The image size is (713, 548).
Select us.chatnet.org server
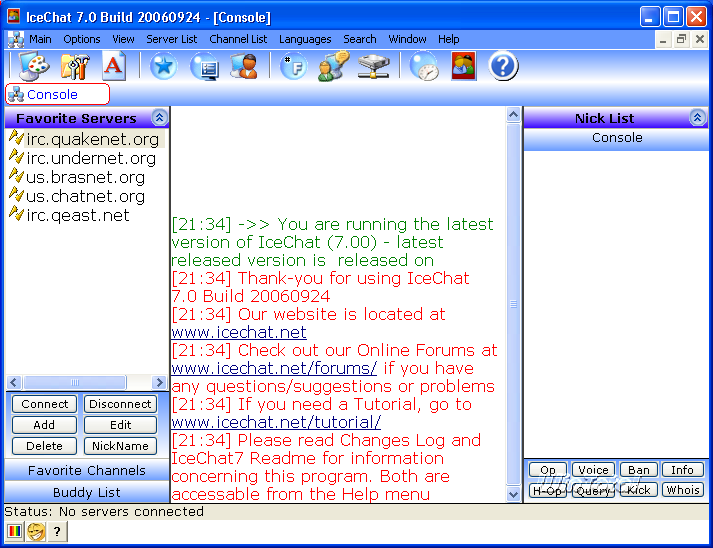(85, 196)
